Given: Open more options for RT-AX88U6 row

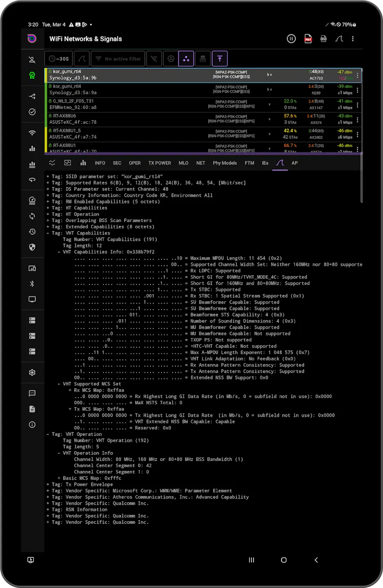Looking at the screenshot, I should (357, 120).
